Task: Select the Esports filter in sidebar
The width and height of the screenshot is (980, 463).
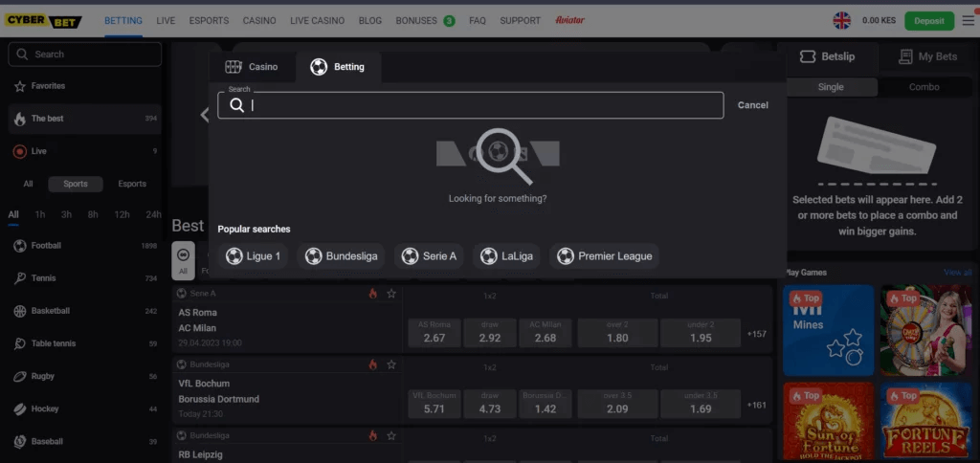Action: pos(132,184)
